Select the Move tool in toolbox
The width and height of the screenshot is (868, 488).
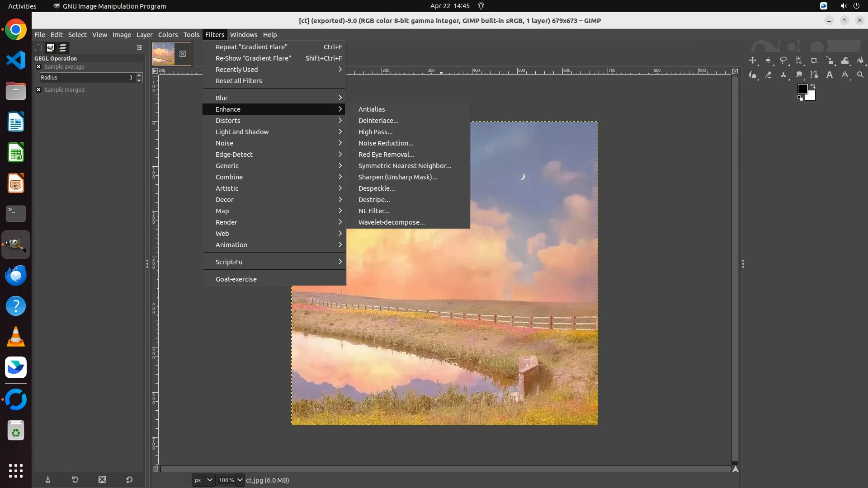point(753,61)
